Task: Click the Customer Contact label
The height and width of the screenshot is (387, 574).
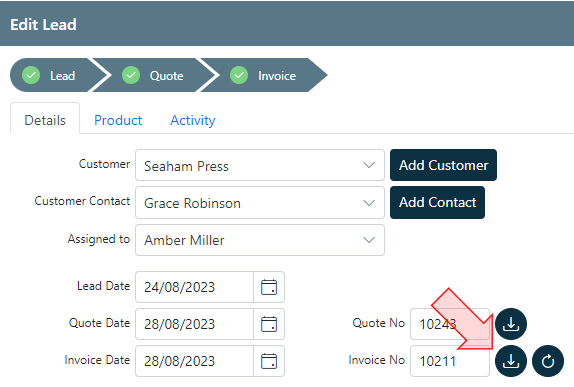Action: (82, 201)
